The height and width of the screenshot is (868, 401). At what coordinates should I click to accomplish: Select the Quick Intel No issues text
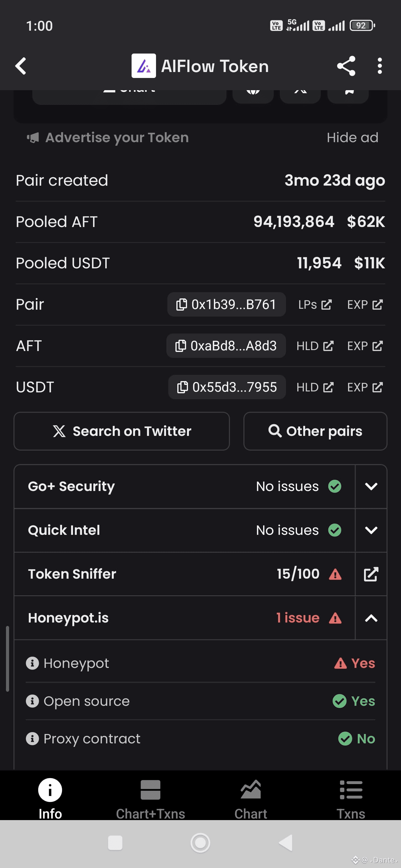coord(287,530)
